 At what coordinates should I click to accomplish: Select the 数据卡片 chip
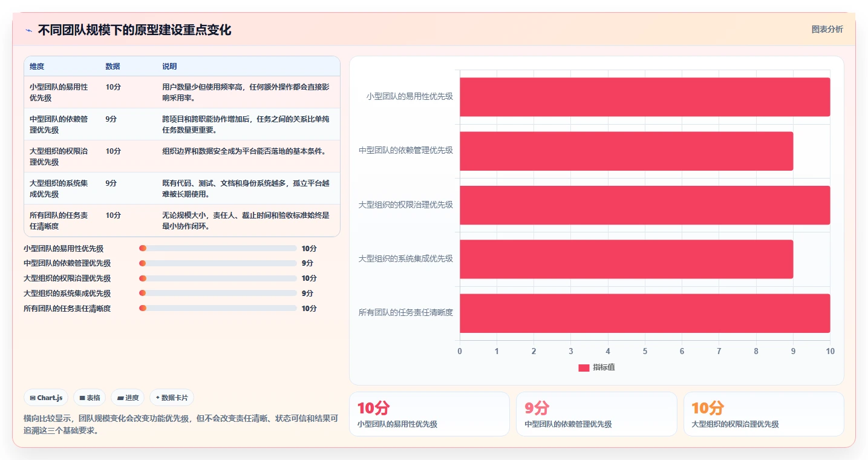[x=172, y=398]
